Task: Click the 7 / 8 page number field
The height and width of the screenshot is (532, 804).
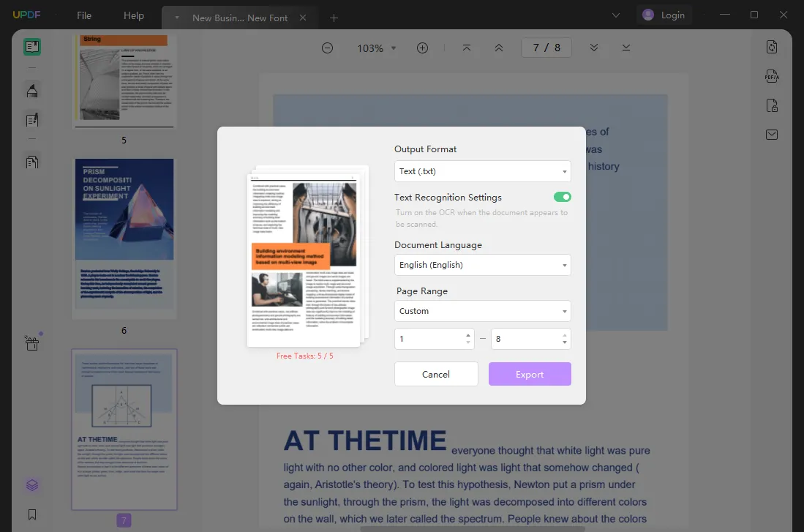Action: (x=546, y=48)
